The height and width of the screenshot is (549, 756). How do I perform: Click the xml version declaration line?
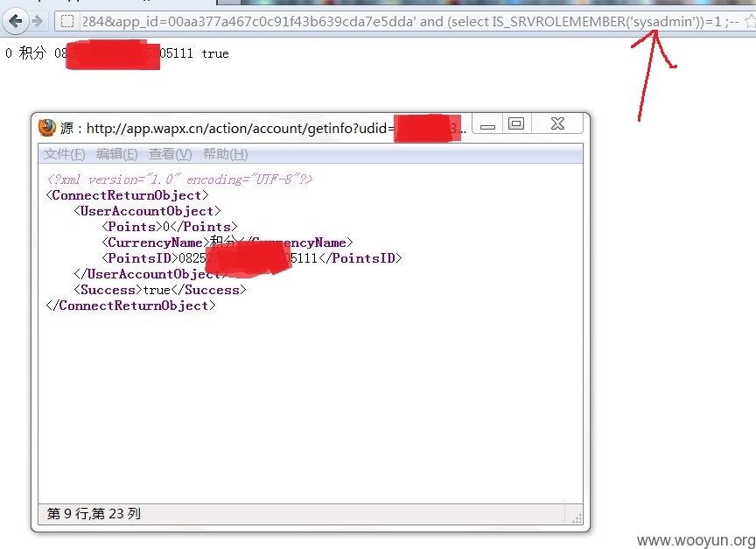(x=179, y=179)
